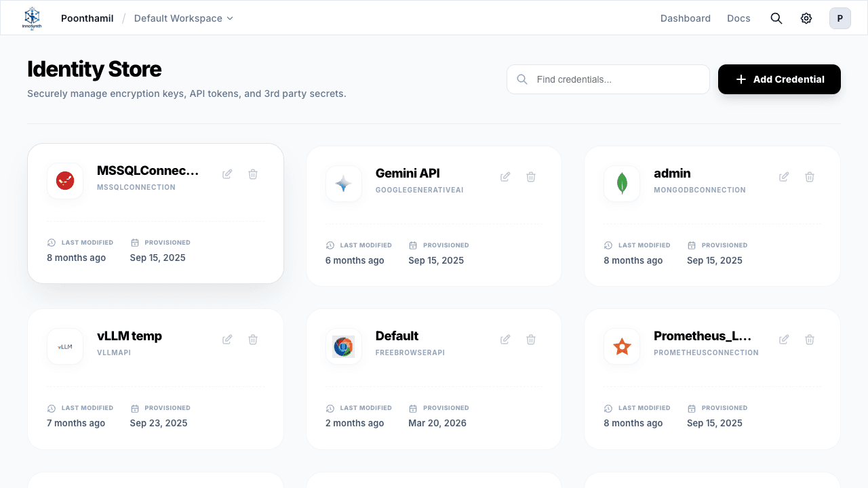The height and width of the screenshot is (488, 868).
Task: Edit the vLLM temp credential
Action: [227, 340]
